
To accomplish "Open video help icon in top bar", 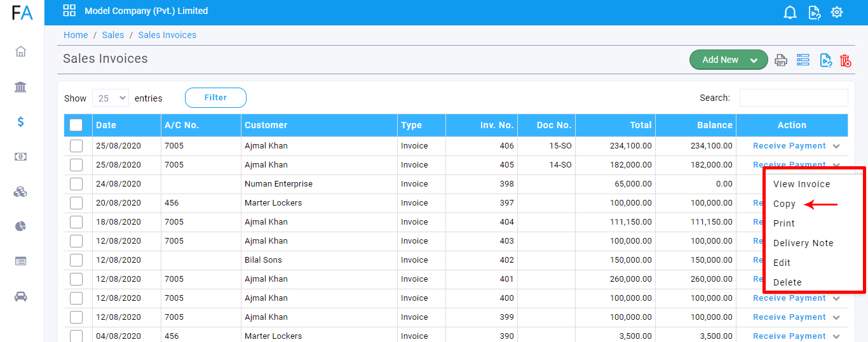I will pyautogui.click(x=814, y=12).
